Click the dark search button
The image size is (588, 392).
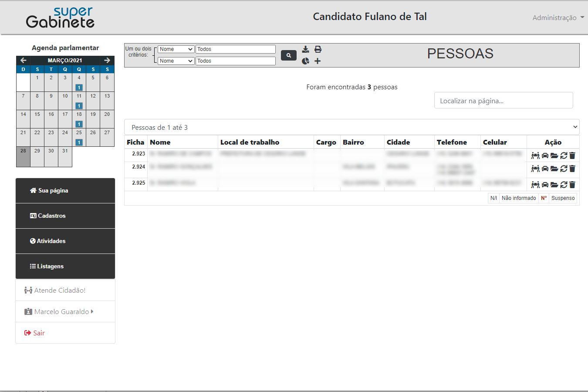tap(289, 55)
